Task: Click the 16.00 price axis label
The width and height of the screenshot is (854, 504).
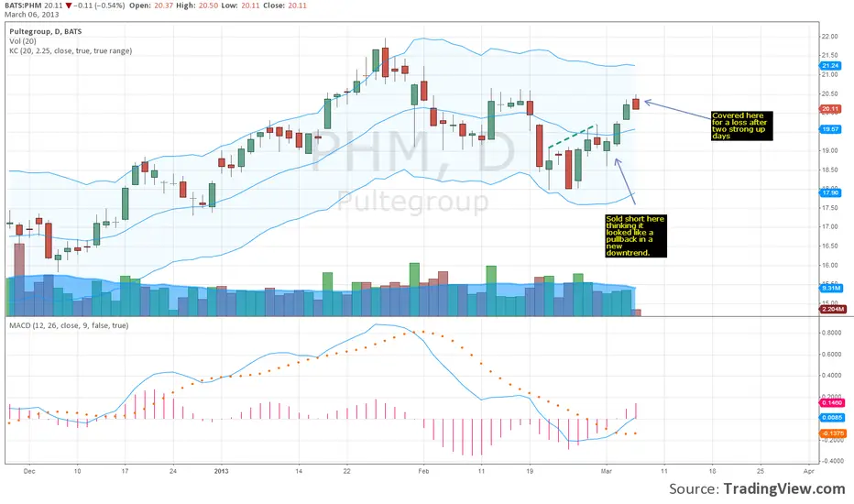Action: point(830,266)
